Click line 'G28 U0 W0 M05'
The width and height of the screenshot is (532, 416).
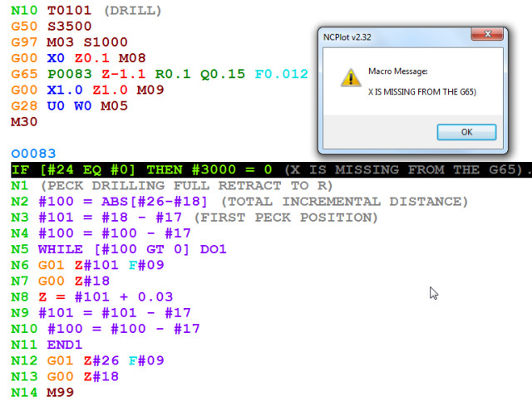pos(69,105)
